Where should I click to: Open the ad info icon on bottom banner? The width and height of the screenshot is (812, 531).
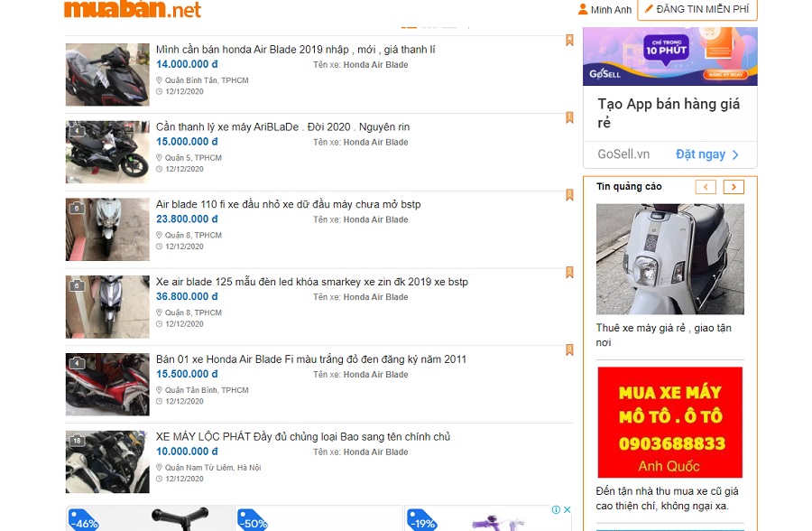tap(556, 509)
